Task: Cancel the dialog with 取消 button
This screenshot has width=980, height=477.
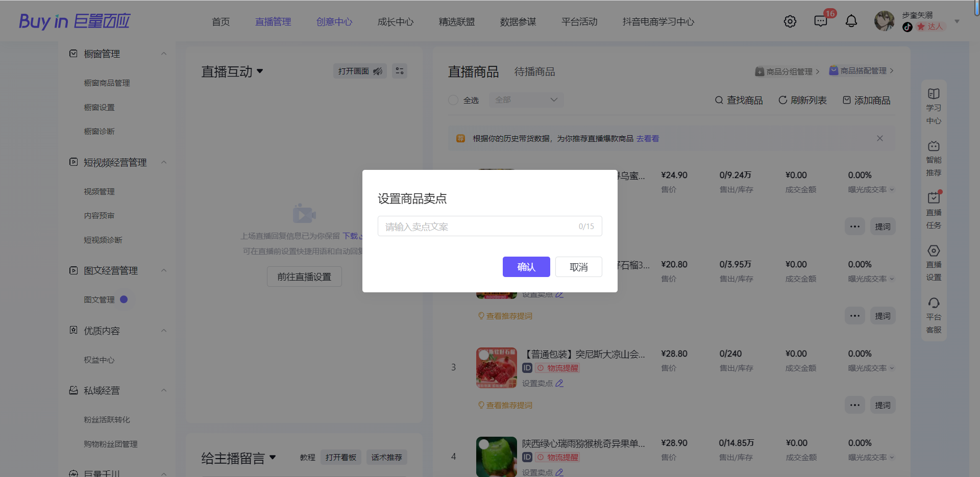Action: (x=579, y=267)
